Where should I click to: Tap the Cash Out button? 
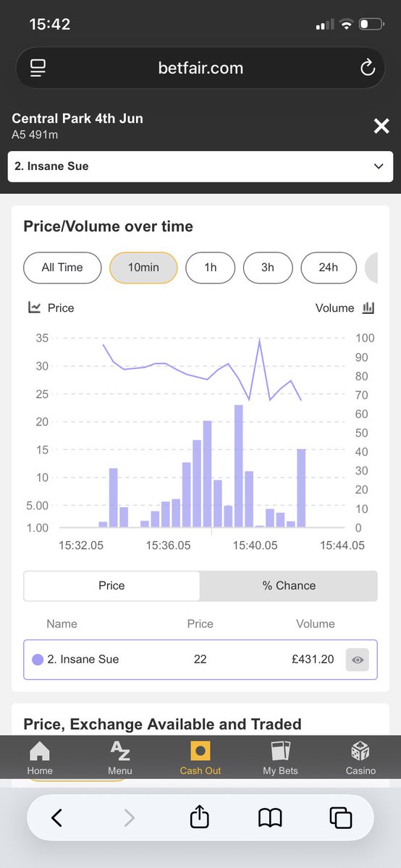tap(200, 757)
